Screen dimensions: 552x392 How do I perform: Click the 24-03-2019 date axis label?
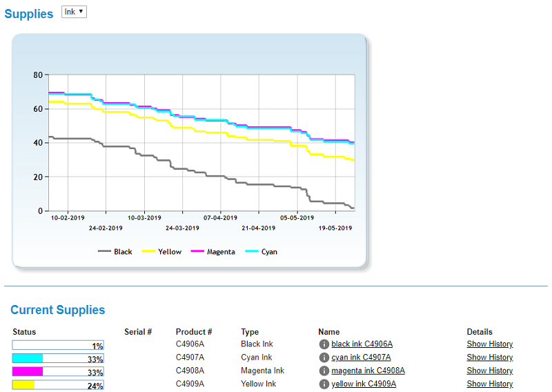tap(182, 228)
